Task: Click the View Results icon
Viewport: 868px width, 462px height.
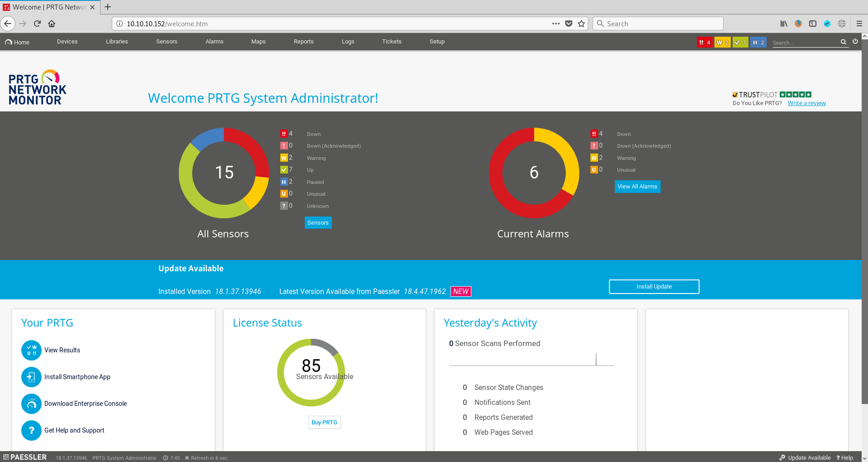Action: pos(31,351)
